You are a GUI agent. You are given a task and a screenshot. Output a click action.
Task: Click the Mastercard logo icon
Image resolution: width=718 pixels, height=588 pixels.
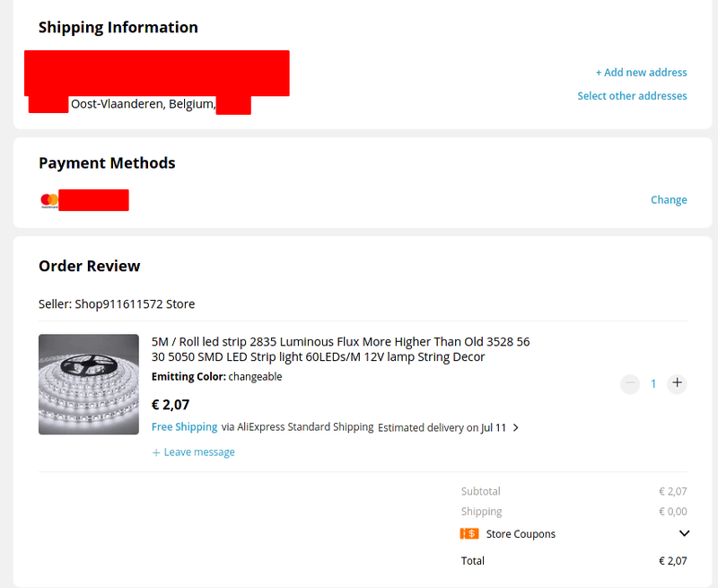pos(49,200)
